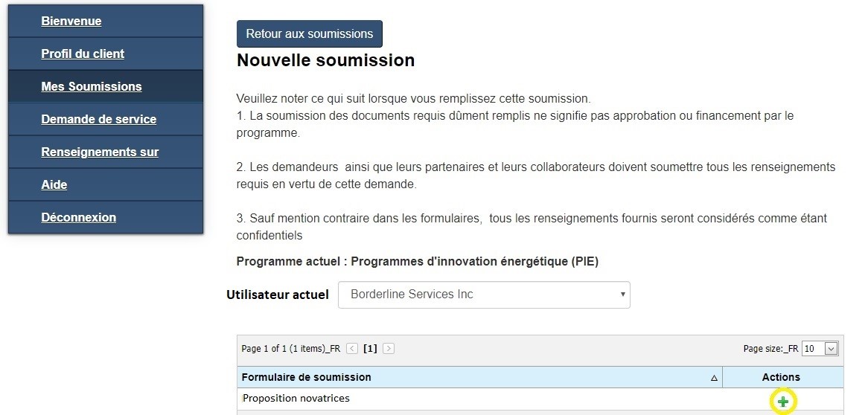Click page number [1] in the pager
The height and width of the screenshot is (415, 868).
[x=370, y=349]
